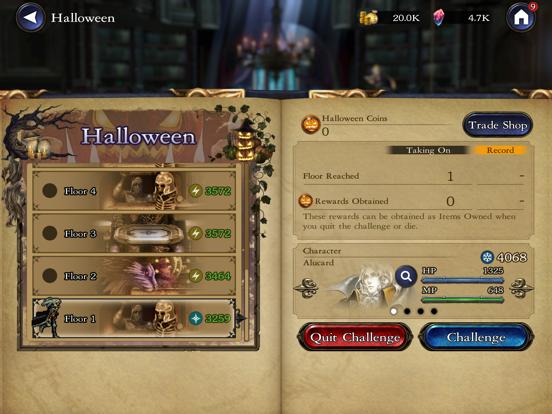Select the Floor 2 radio circle
This screenshot has width=552, height=414.
pos(50,276)
